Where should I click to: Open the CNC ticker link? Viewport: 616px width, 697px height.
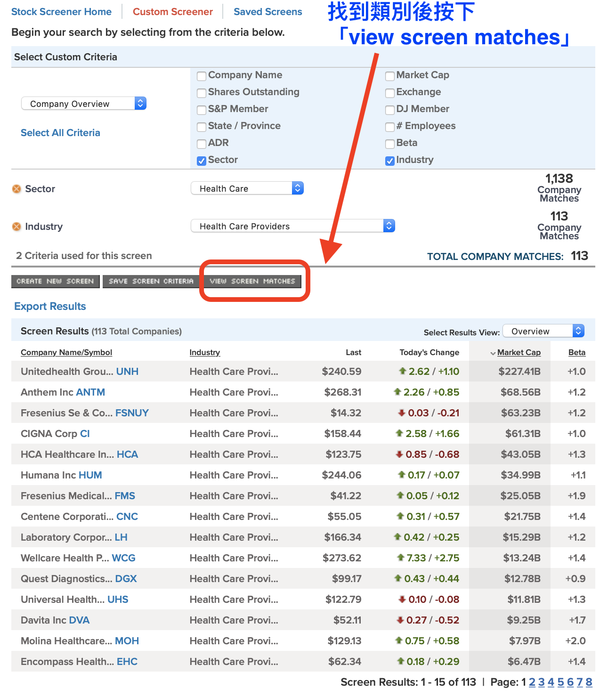tap(127, 517)
